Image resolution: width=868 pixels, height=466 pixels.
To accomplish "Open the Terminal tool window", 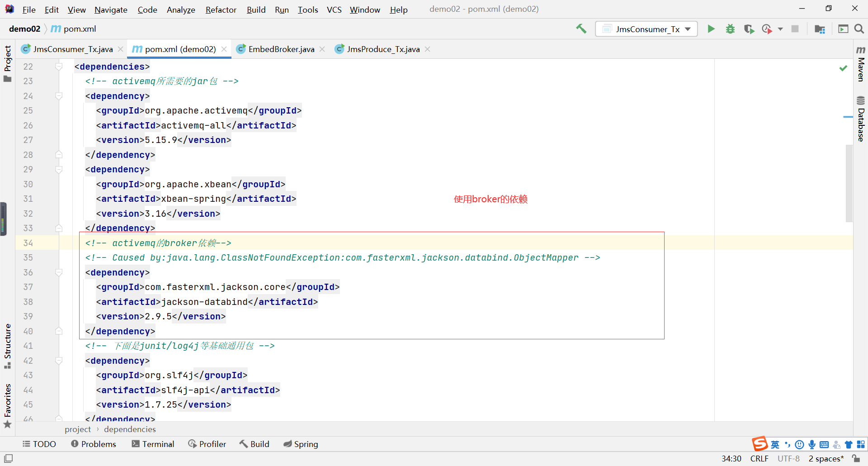I will [153, 444].
